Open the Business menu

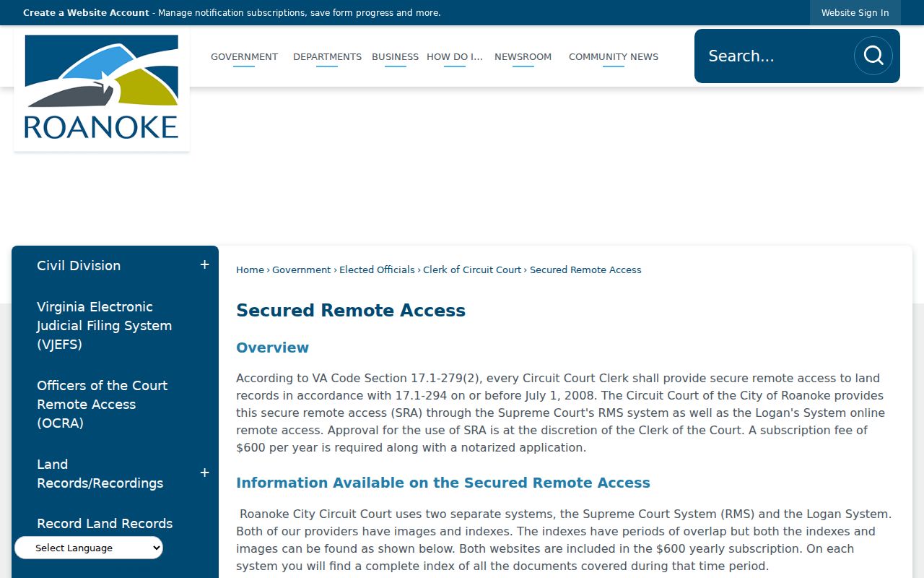pyautogui.click(x=395, y=56)
